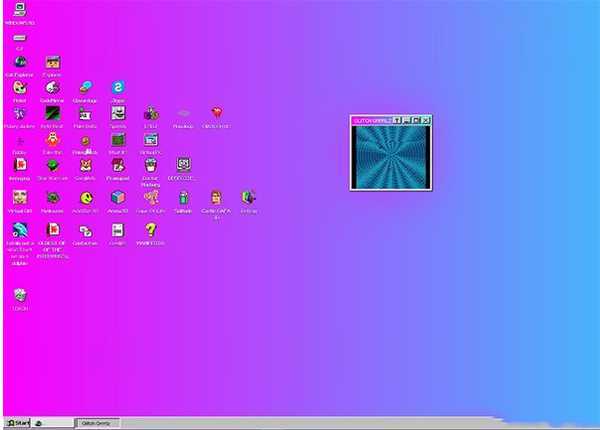Viewport: 600px width, 430px height.
Task: Select the Glitch Grrrlz taskbar button
Action: pyautogui.click(x=97, y=423)
